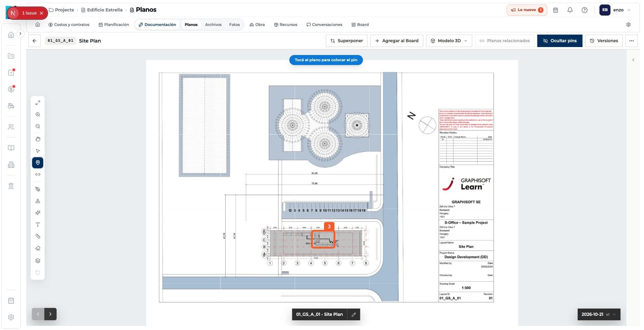Open the three-dots more options menu
Screen dimensions: 644x330
point(632,41)
